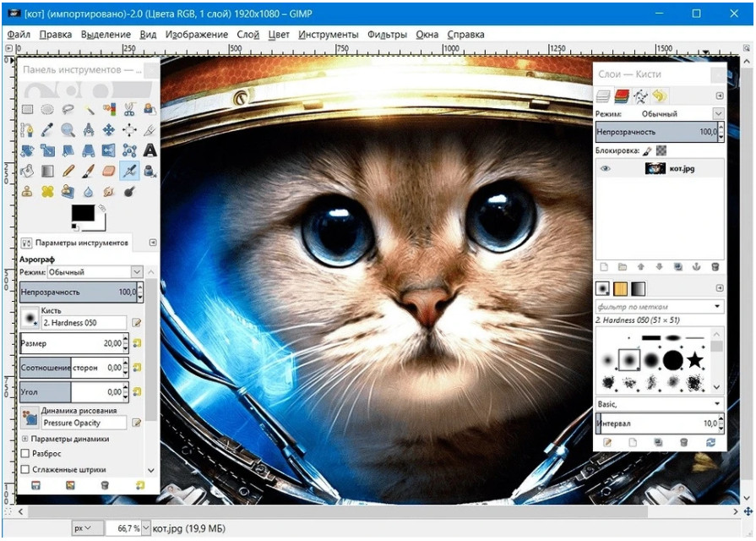The width and height of the screenshot is (756, 541).
Task: Choose the Move tool
Action: [109, 130]
